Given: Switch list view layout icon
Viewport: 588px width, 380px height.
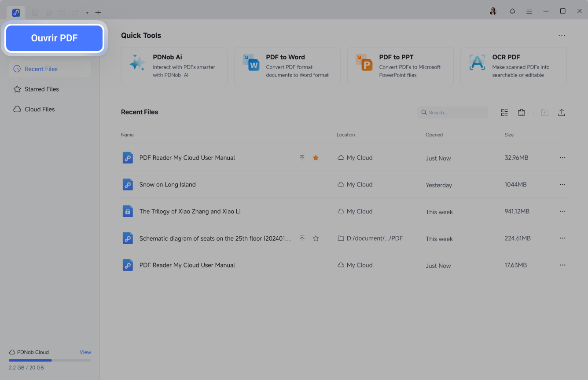Looking at the screenshot, I should click(x=504, y=113).
